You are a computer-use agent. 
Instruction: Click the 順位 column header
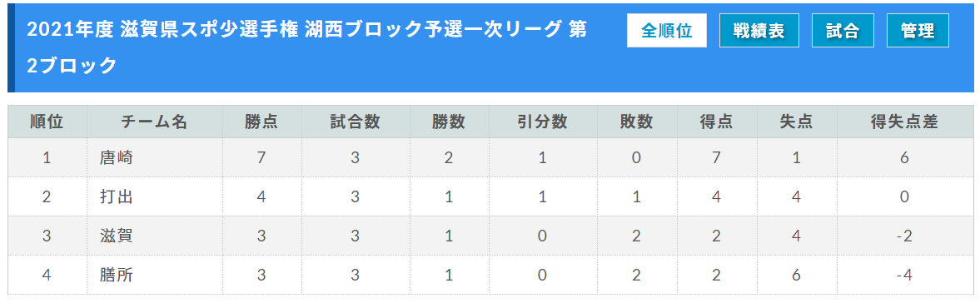(x=47, y=122)
